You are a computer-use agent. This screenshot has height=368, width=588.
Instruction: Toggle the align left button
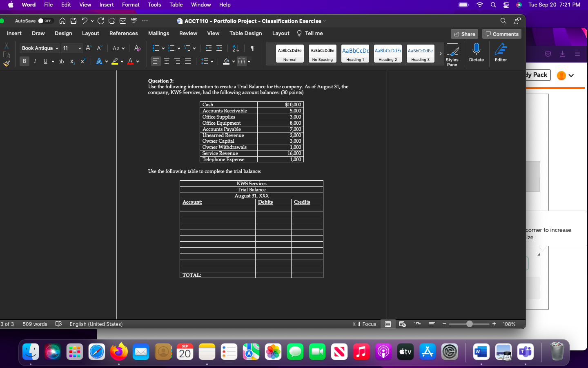tap(156, 61)
